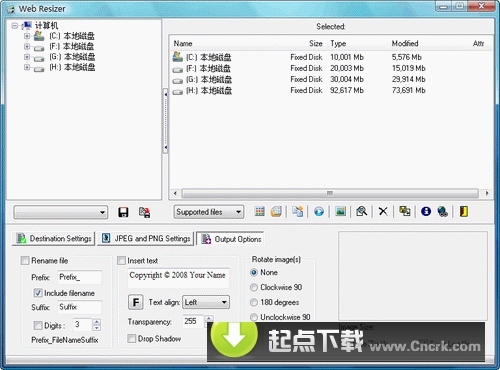Sort file list by Attr column
The height and width of the screenshot is (370, 500).
pos(478,43)
